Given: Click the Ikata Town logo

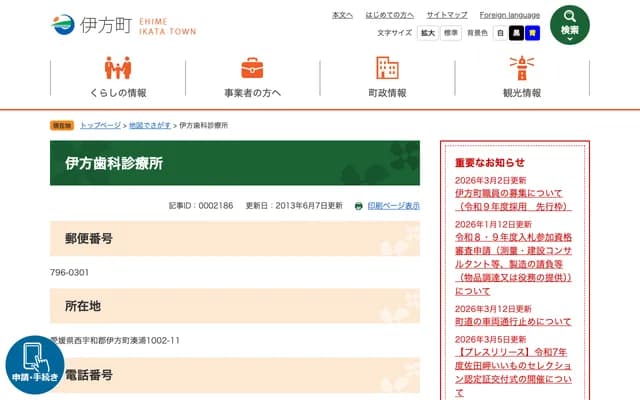Looking at the screenshot, I should 123,25.
